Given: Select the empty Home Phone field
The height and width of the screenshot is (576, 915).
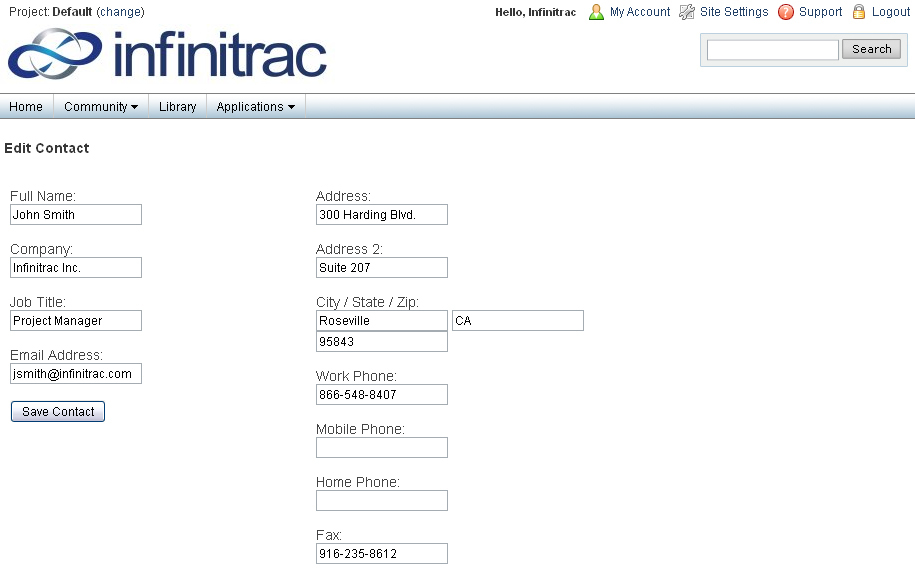Looking at the screenshot, I should pos(382,501).
